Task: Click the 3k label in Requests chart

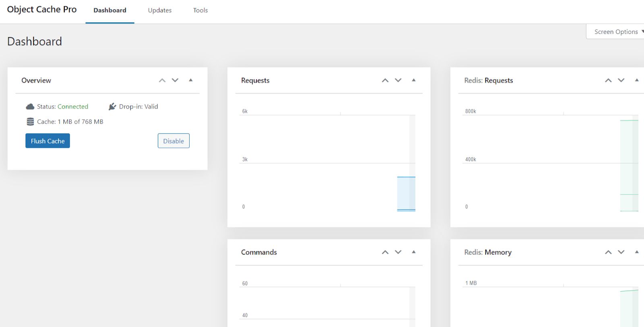Action: coord(245,159)
